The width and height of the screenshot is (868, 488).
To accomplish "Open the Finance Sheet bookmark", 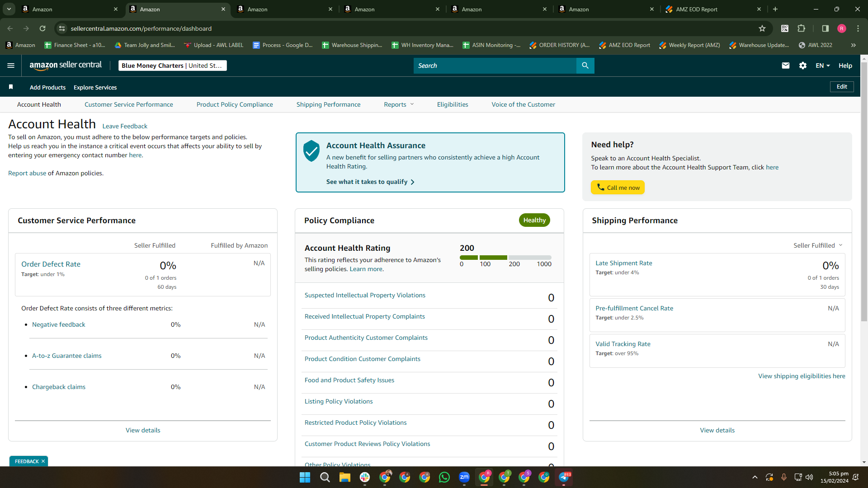I will point(75,45).
